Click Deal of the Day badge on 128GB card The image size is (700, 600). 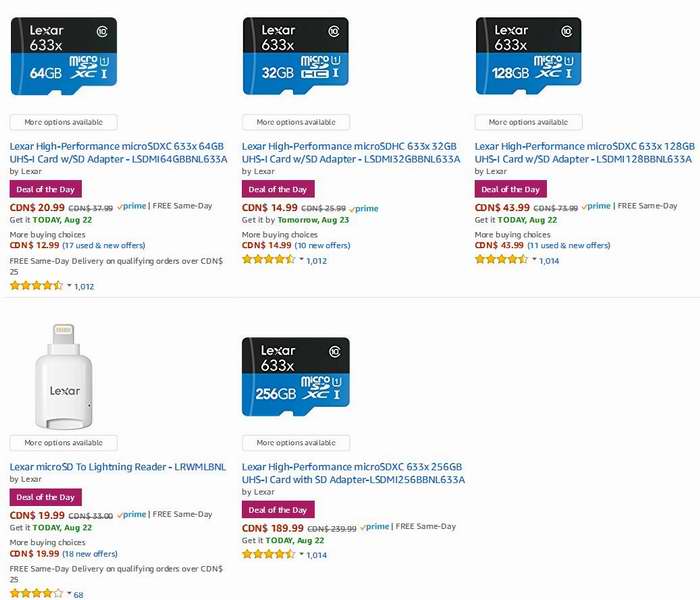[511, 189]
